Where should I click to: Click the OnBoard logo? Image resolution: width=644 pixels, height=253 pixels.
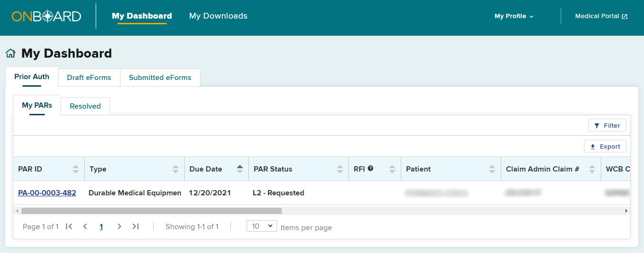click(47, 16)
